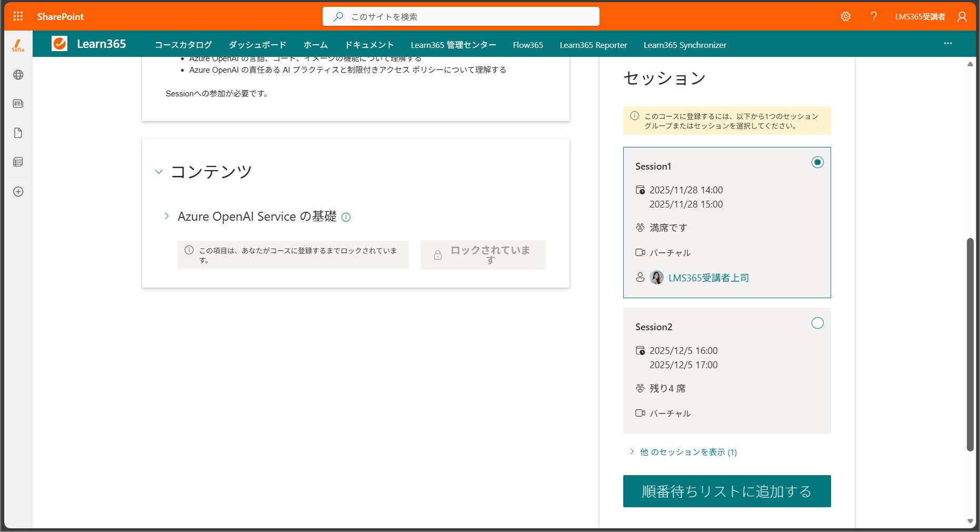Click the calendar icon for Session1 date
This screenshot has width=980, height=532.
(x=640, y=190)
